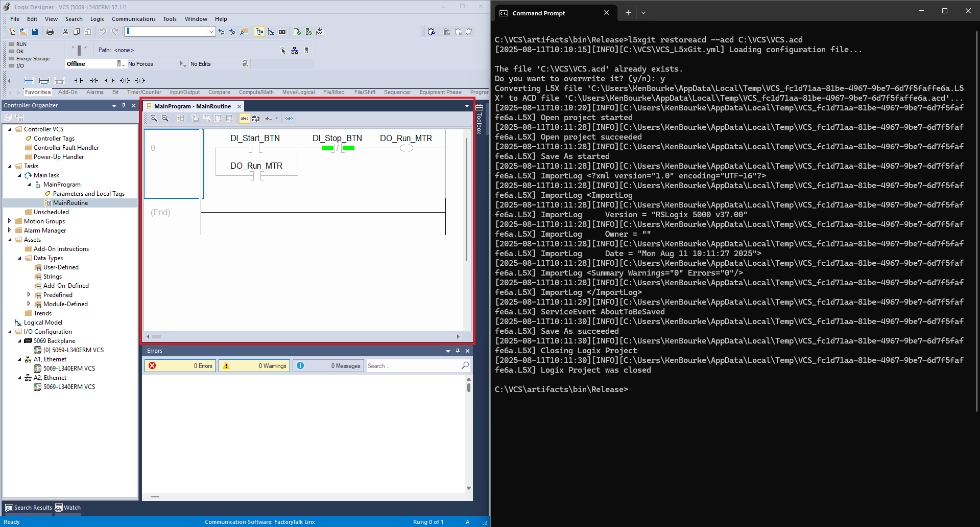Open the search combo box dropdown

point(211,32)
